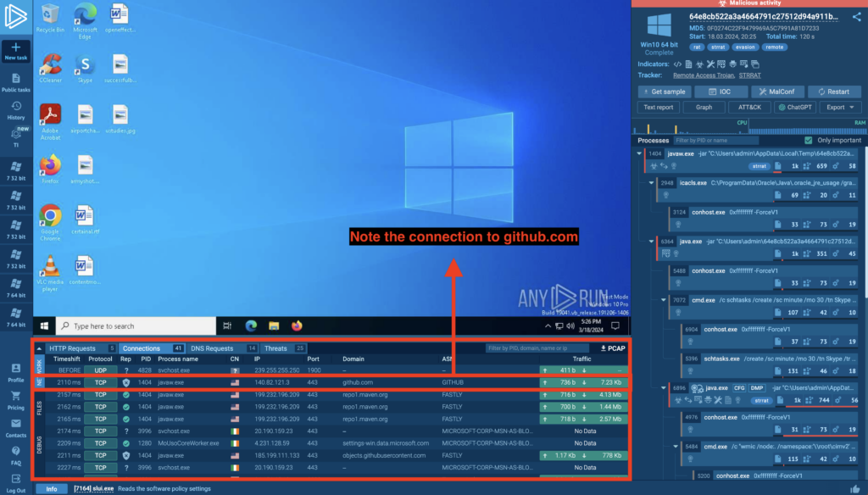868x495 pixels.
Task: Download the PCAP file
Action: [611, 348]
